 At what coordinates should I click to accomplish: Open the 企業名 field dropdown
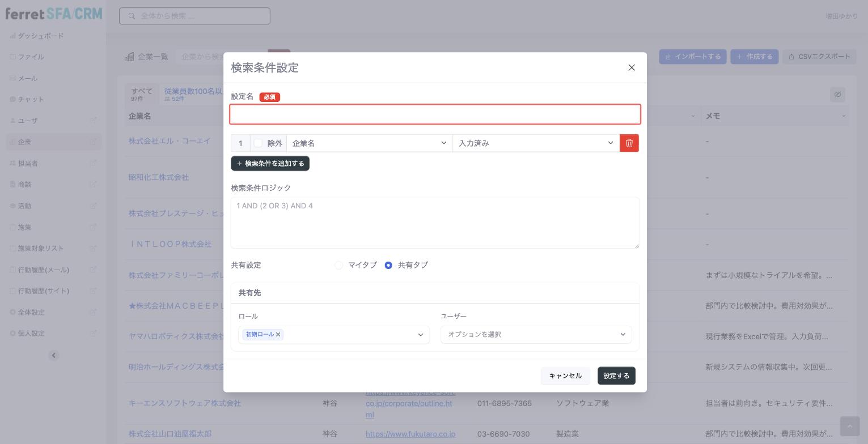pos(370,143)
